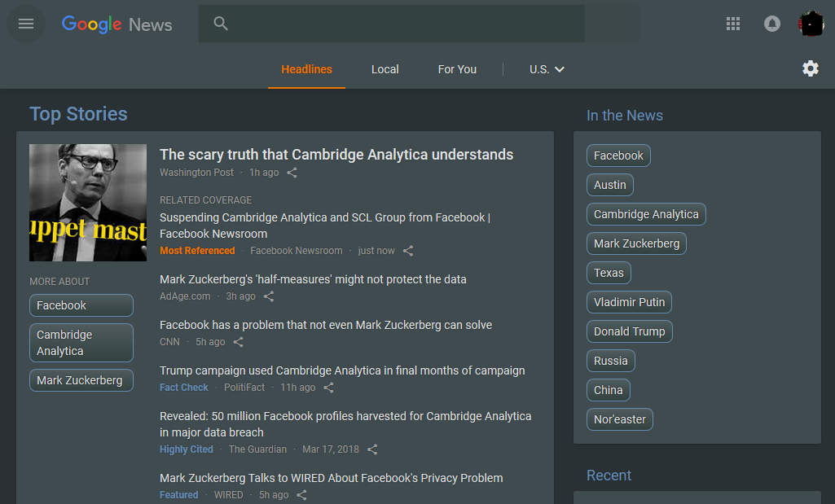Open Zuckerberg's 'half-measures' article
The height and width of the screenshot is (504, 835).
click(313, 279)
